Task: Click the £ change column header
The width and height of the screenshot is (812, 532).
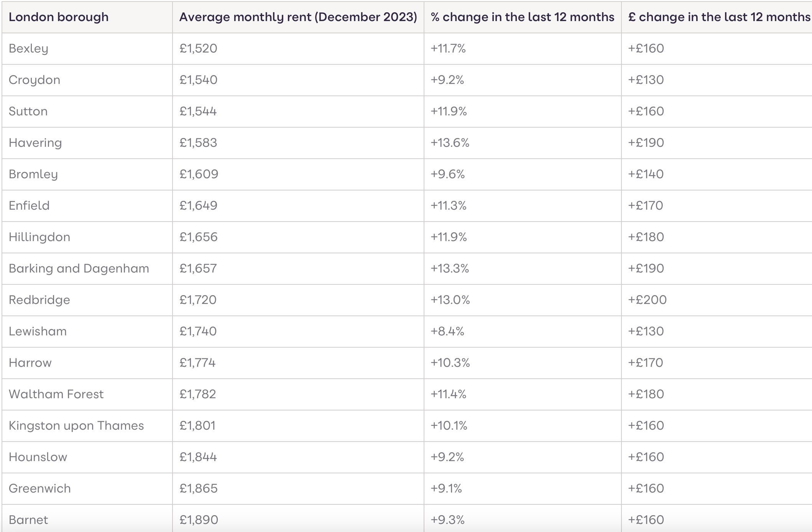Action: [719, 17]
